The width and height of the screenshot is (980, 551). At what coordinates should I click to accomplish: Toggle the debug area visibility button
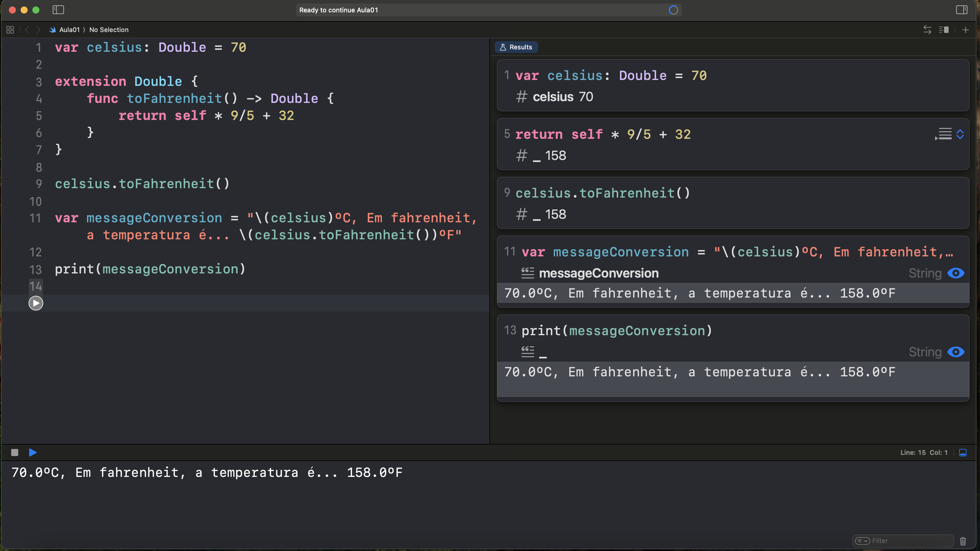point(963,453)
